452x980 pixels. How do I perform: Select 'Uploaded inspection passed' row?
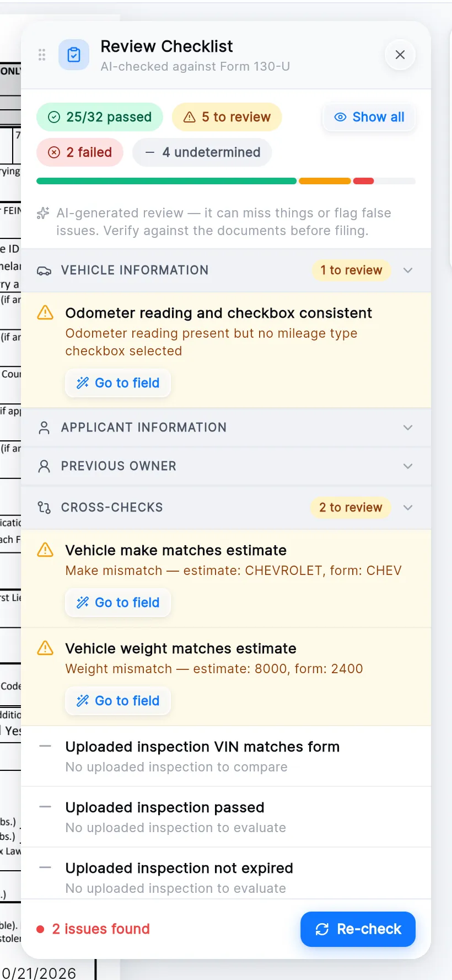coord(226,817)
